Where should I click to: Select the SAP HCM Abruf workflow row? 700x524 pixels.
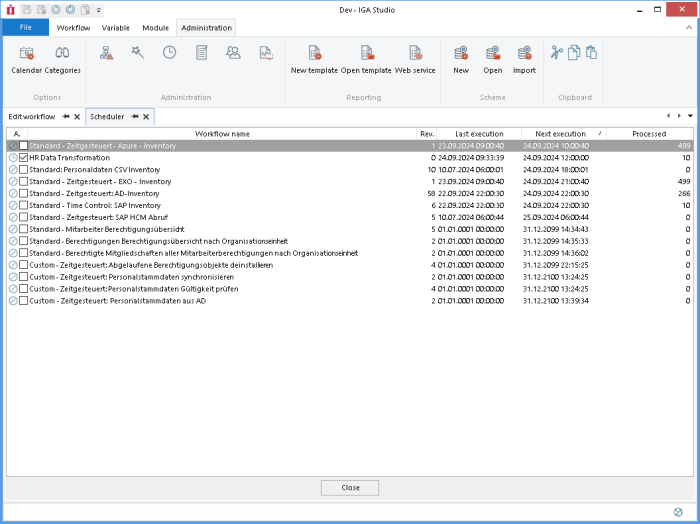point(152,217)
